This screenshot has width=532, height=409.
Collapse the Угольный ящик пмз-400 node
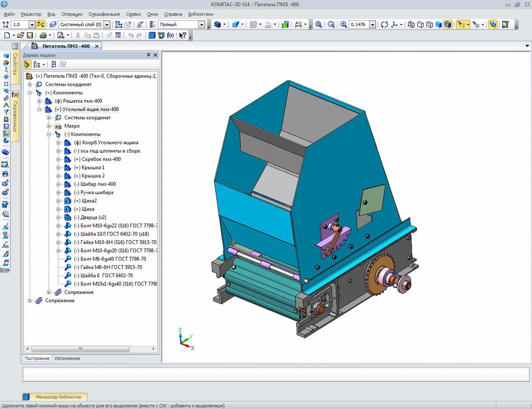tap(39, 109)
